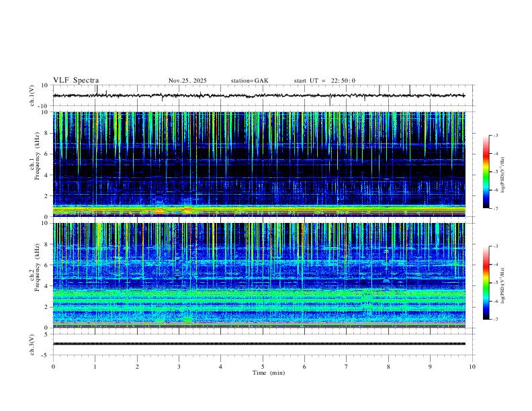Click the time axis tick label '1'
Image resolution: width=532 pixels, height=411 pixels.
pos(95,367)
